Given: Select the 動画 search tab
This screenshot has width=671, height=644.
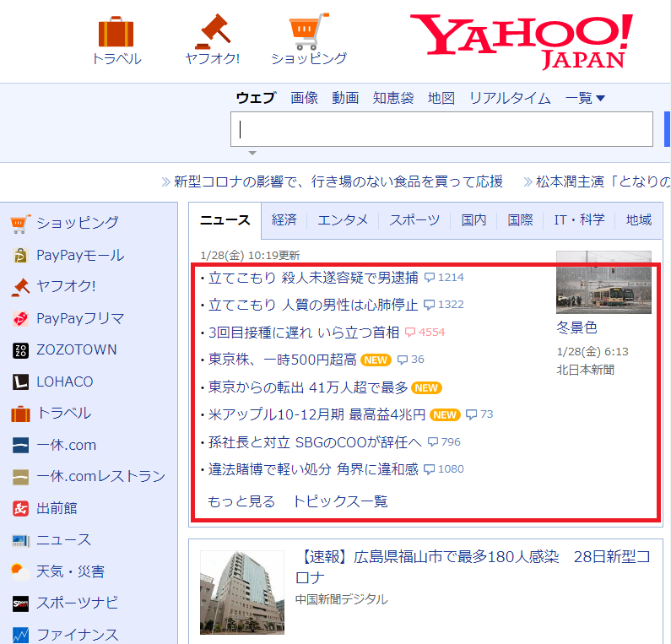Looking at the screenshot, I should [x=345, y=98].
